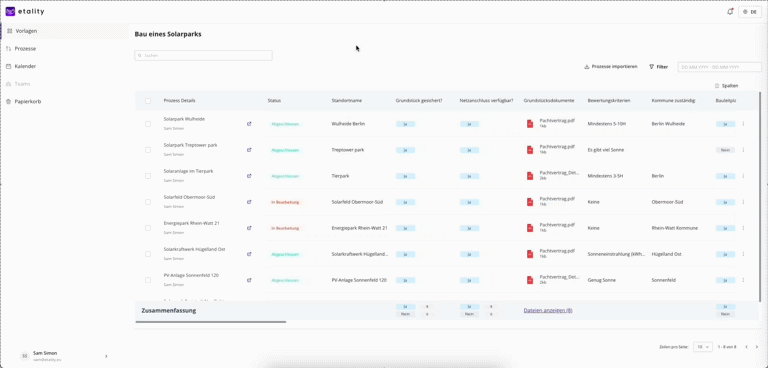Select the Energiepark Rhein-Watt 21 checkbox
Viewport: 768px width, 368px height.
click(x=148, y=228)
